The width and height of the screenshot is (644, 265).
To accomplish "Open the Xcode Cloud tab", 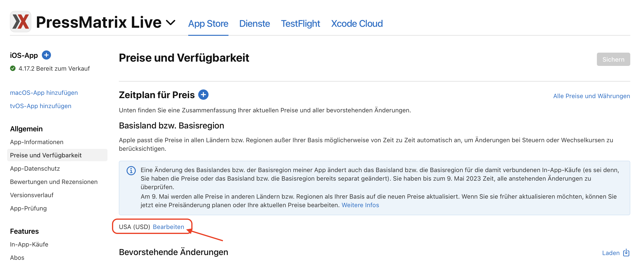I will coord(357,23).
